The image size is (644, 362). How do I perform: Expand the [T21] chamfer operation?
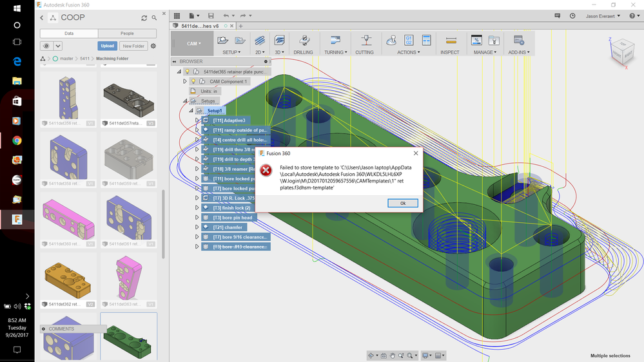[197, 227]
